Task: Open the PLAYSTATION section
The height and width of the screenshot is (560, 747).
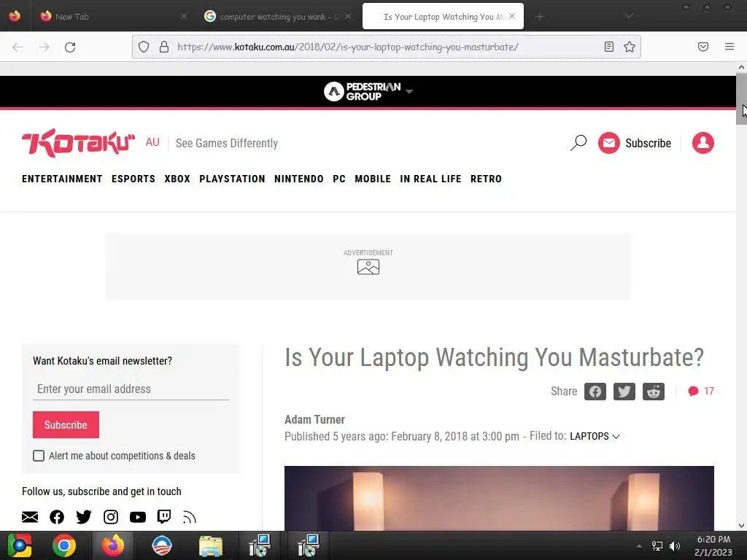Action: (x=232, y=179)
